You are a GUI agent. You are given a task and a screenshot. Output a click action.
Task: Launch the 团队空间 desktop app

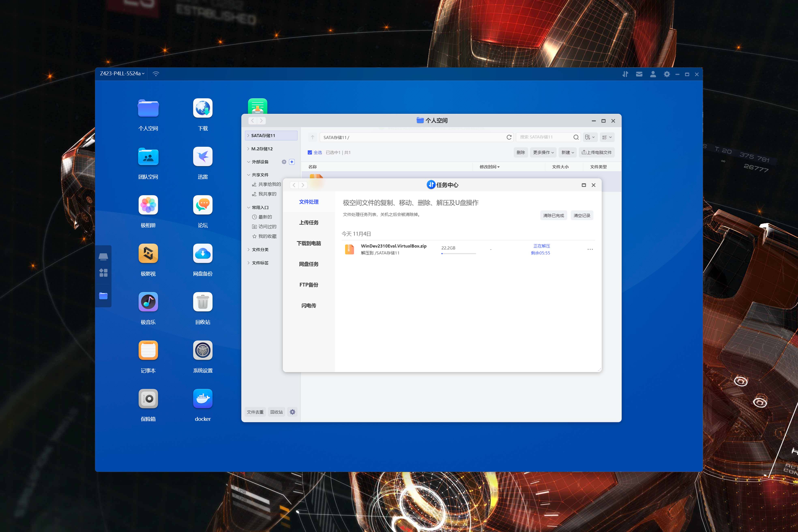click(x=148, y=157)
